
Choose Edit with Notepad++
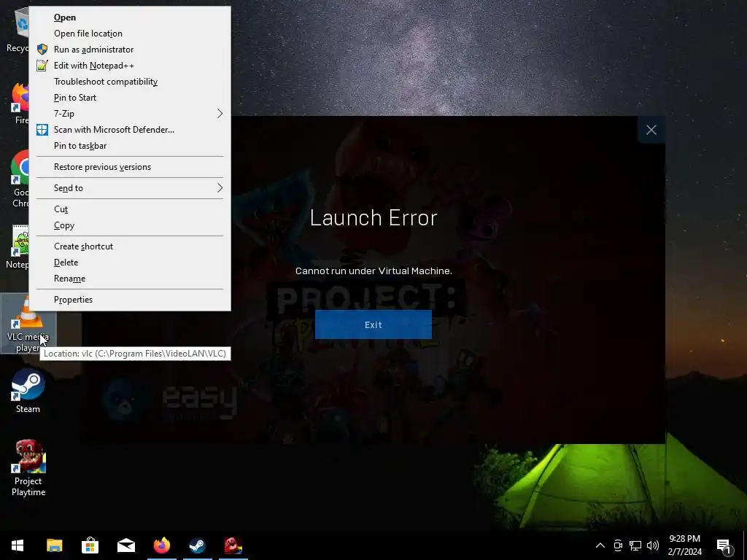pos(130,66)
